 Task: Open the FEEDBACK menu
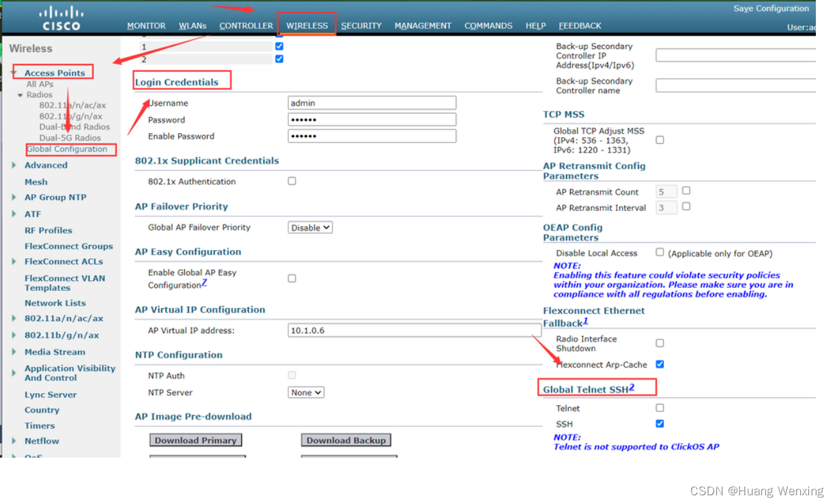point(580,26)
